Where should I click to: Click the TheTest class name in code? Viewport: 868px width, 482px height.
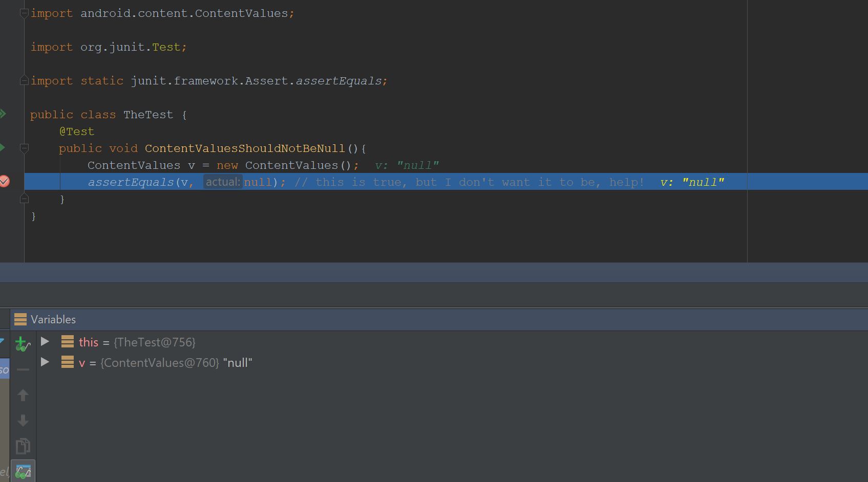pos(148,115)
